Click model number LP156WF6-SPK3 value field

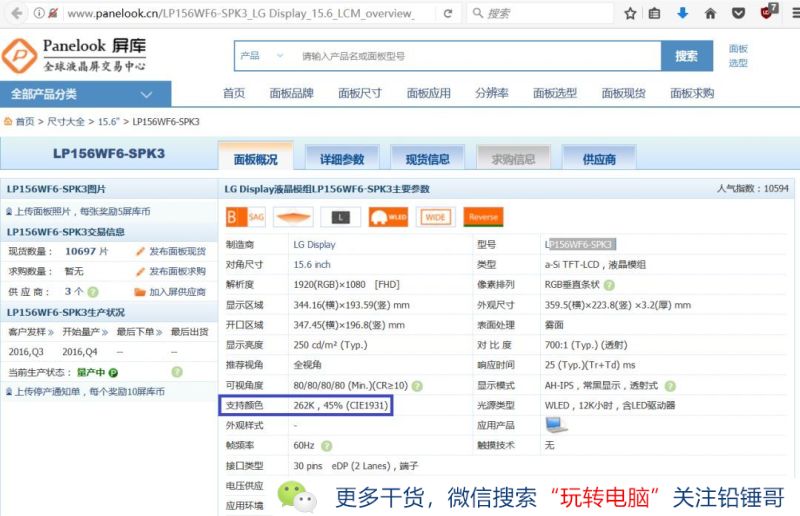point(581,244)
